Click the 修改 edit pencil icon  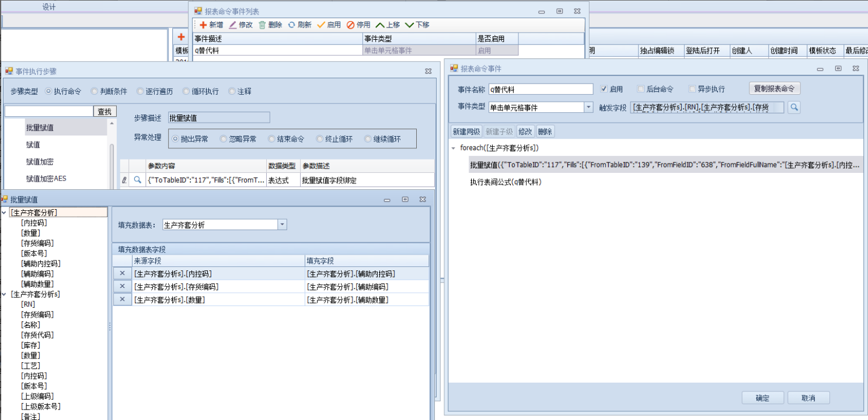tap(233, 25)
